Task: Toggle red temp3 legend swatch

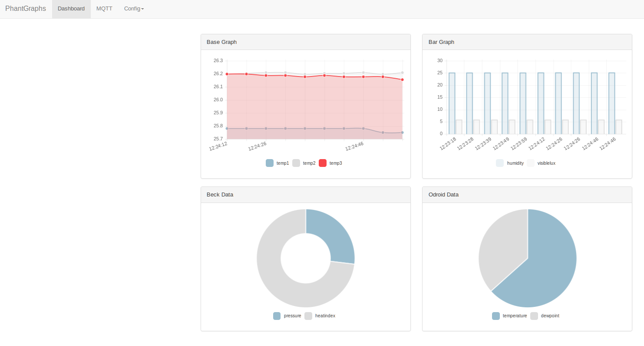Action: point(323,163)
